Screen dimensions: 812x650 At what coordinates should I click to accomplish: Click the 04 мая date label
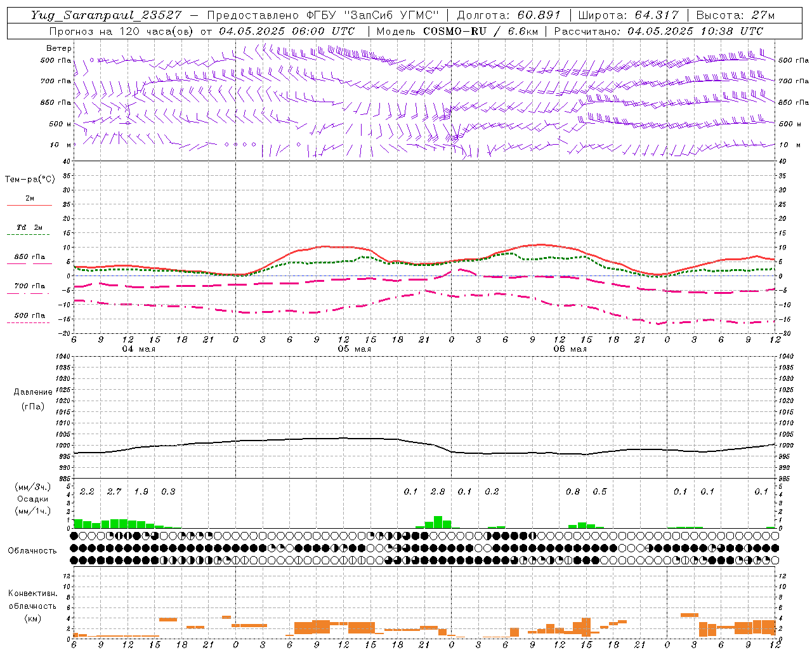pyautogui.click(x=139, y=349)
